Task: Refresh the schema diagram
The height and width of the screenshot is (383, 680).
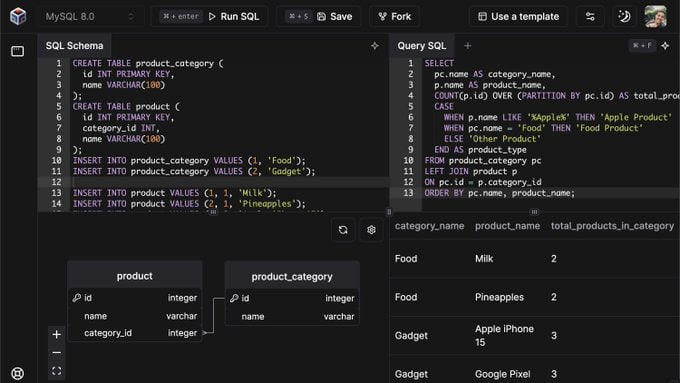Action: tap(343, 230)
